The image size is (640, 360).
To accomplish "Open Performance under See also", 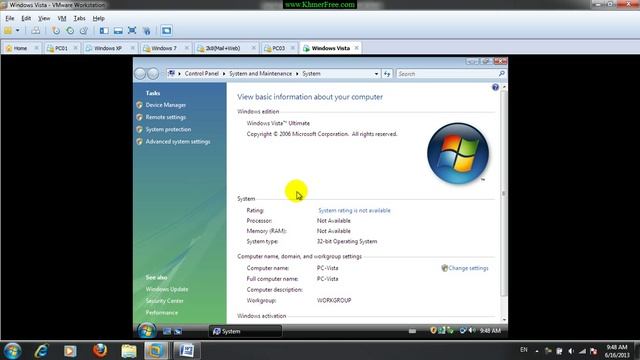I will click(x=162, y=313).
